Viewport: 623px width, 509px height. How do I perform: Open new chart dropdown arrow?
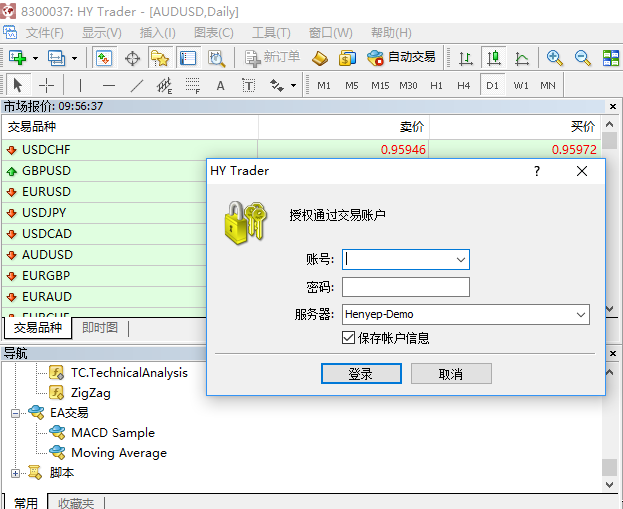click(x=35, y=58)
